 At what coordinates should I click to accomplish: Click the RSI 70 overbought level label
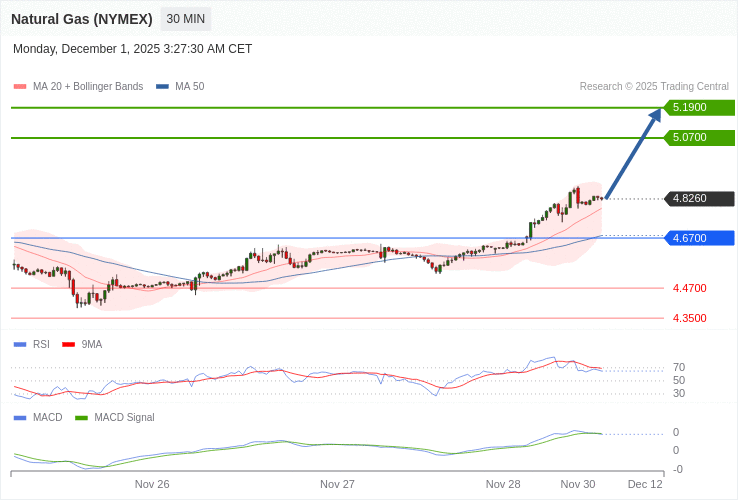click(679, 367)
